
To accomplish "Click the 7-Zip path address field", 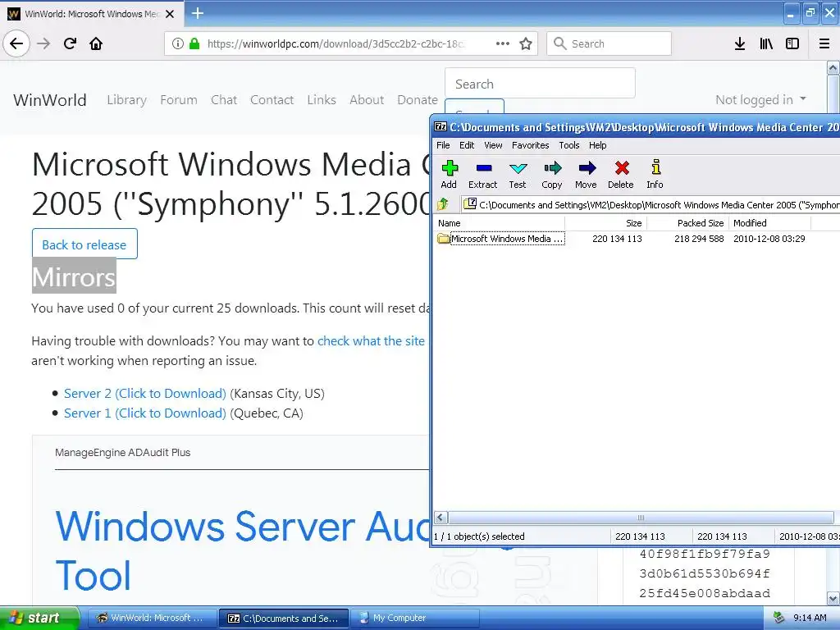I will tap(651, 204).
